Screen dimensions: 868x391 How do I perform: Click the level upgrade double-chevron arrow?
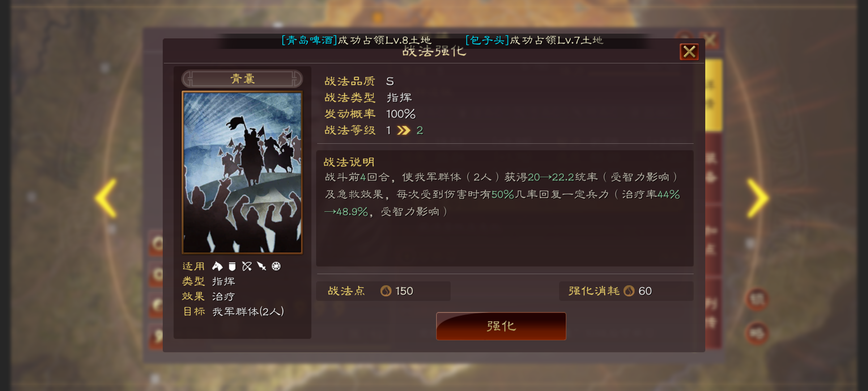(x=403, y=130)
